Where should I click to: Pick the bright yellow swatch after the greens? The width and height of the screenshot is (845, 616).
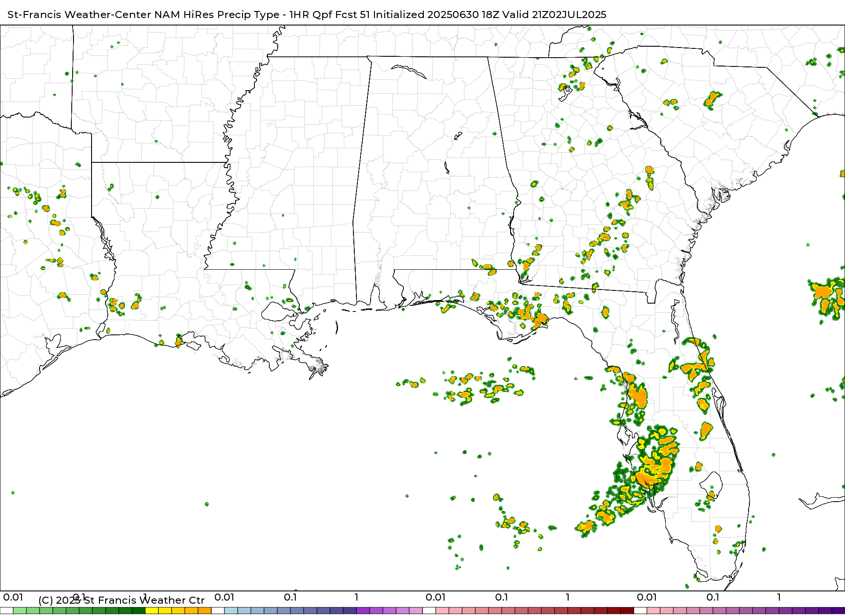tap(152, 611)
